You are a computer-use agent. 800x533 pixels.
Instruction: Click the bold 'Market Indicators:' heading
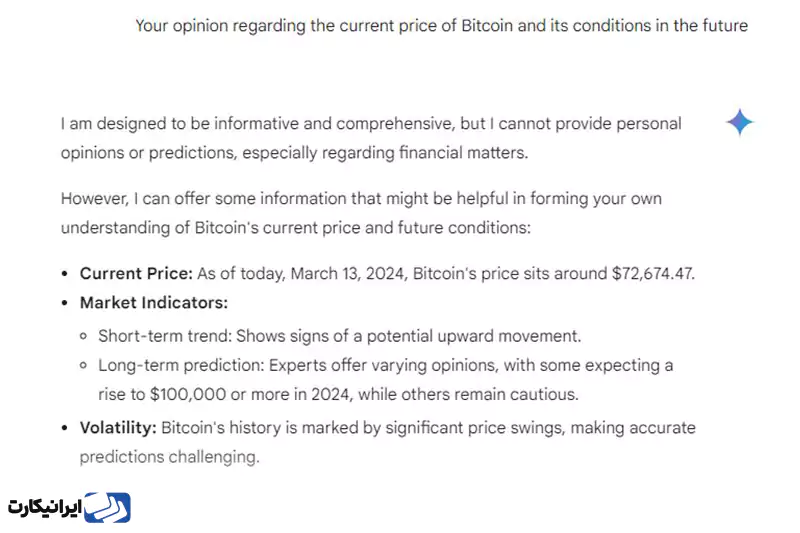154,302
